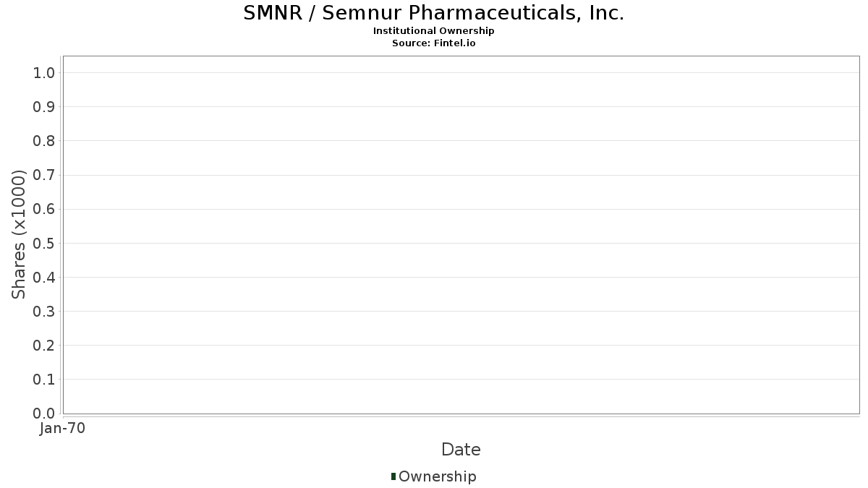Click the 0.8 y-axis tick label

tap(44, 140)
